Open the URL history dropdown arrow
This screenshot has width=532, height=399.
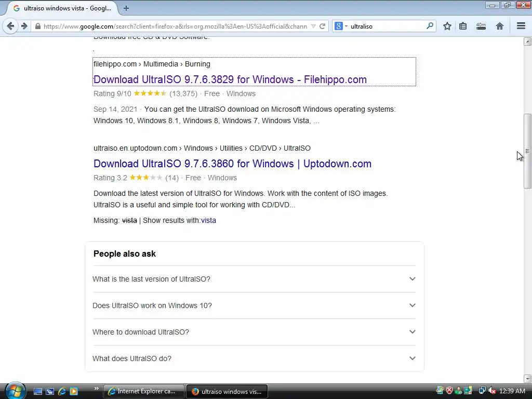pos(313,26)
